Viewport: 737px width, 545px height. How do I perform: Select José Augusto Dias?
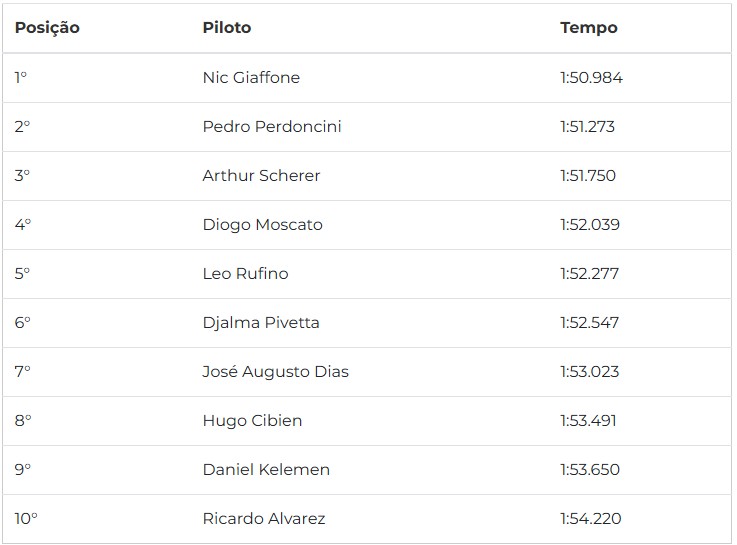tap(275, 372)
